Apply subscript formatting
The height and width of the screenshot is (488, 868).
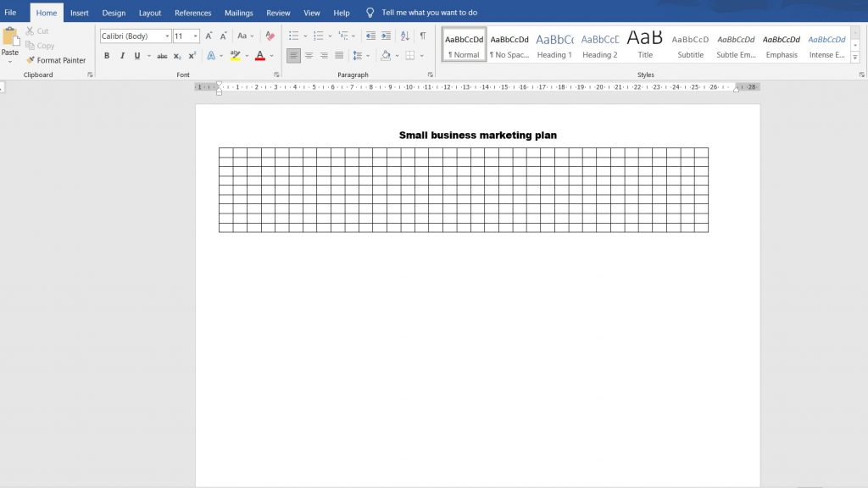click(175, 55)
